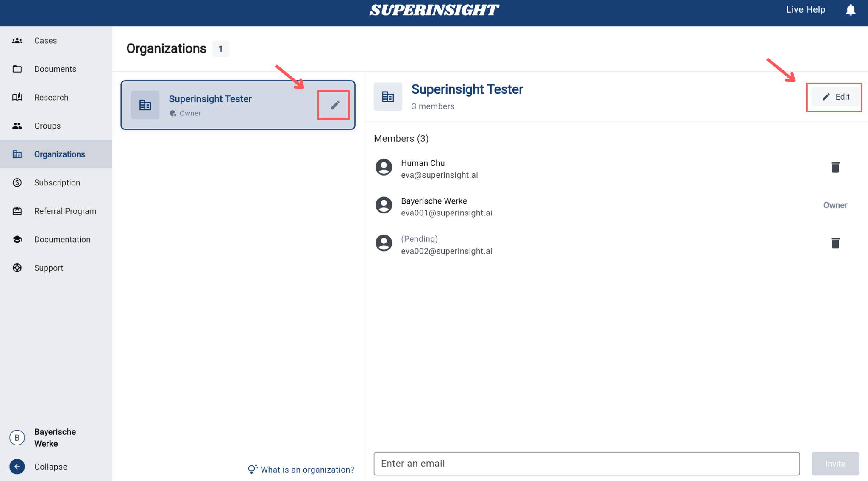Click the Edit button
This screenshot has width=868, height=481.
[x=835, y=97]
